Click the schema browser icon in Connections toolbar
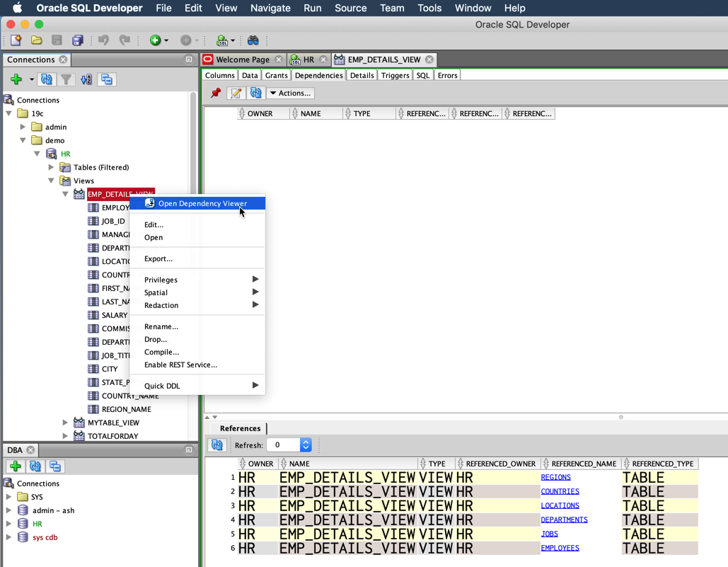This screenshot has width=728, height=567. tap(86, 79)
